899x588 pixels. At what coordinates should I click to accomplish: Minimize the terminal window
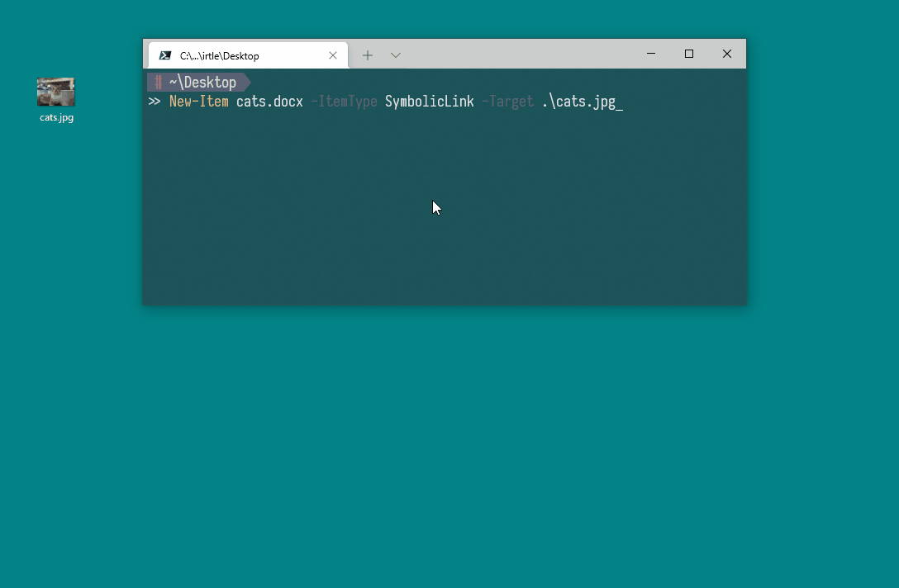point(651,54)
